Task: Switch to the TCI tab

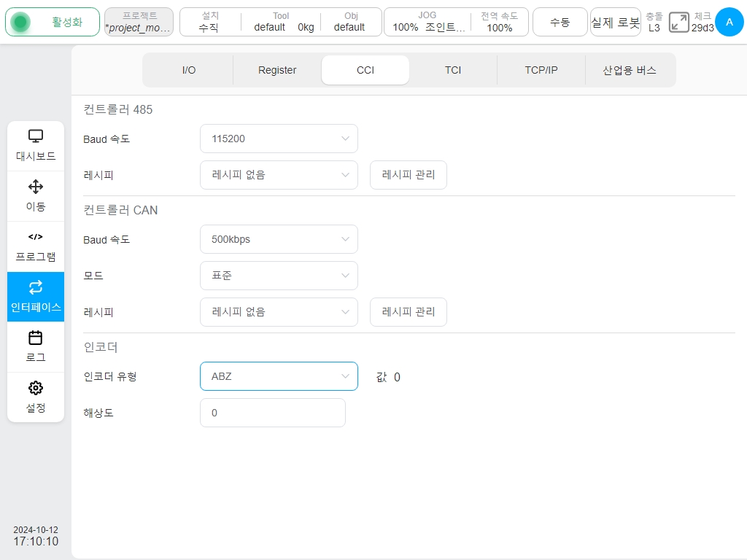Action: coord(453,70)
